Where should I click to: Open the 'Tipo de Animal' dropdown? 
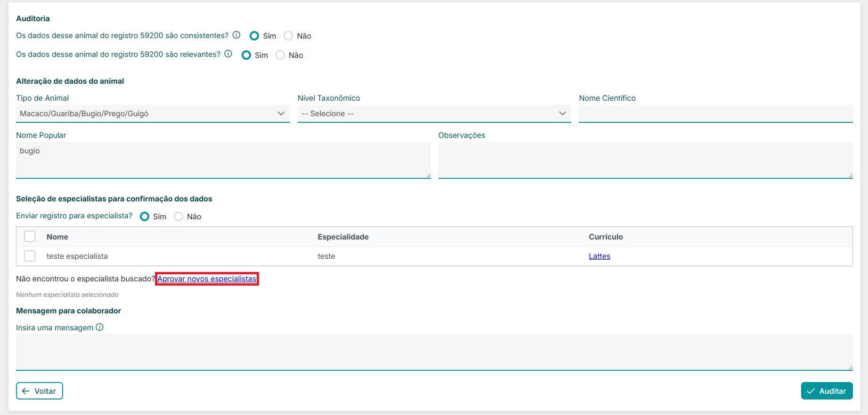[153, 114]
